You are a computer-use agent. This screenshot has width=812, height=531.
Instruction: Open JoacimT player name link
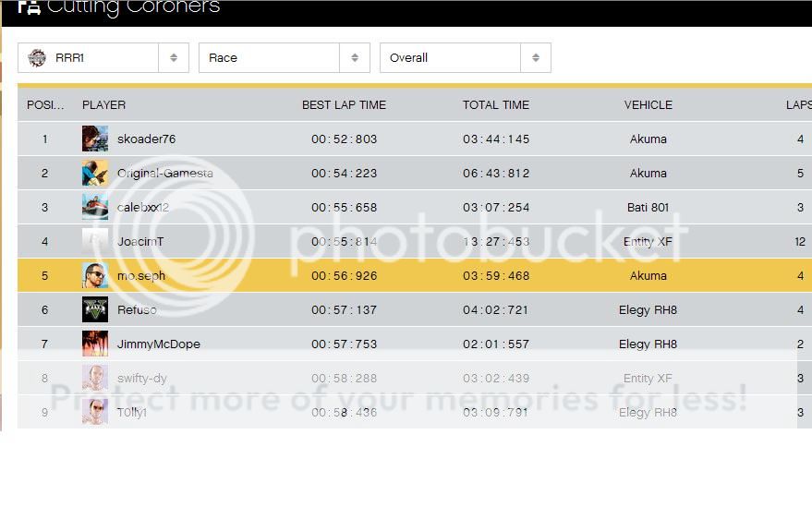point(140,242)
